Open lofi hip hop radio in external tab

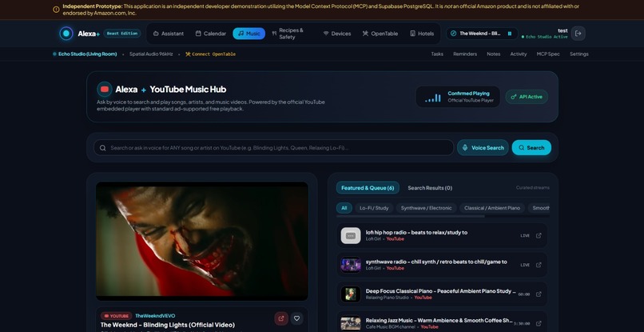tap(539, 236)
